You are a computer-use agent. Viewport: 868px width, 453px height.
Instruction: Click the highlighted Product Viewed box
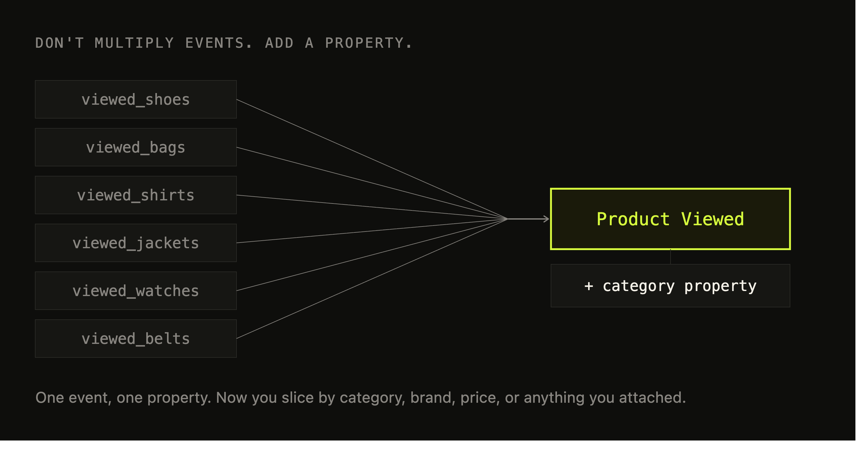[671, 219]
